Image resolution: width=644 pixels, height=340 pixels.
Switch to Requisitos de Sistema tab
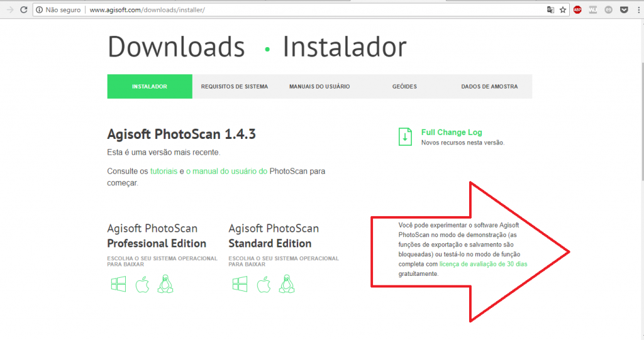[x=235, y=87]
